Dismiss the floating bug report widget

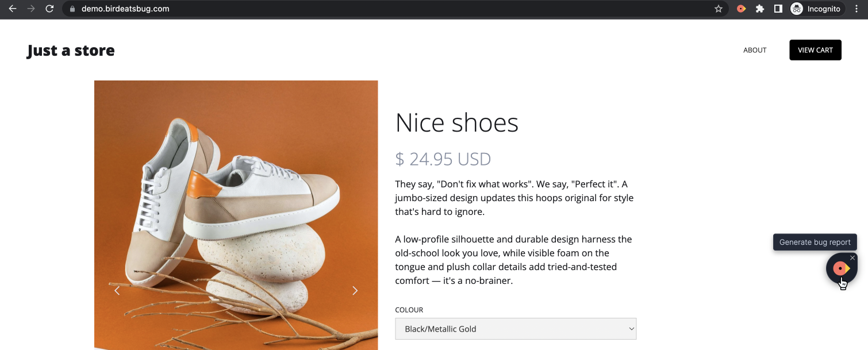852,258
